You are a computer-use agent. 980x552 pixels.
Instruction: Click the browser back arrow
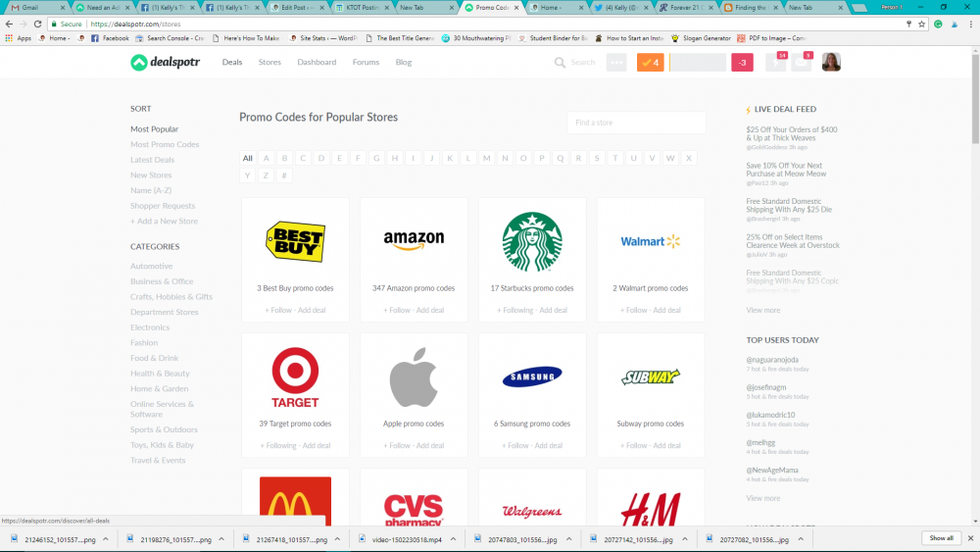pos(9,24)
